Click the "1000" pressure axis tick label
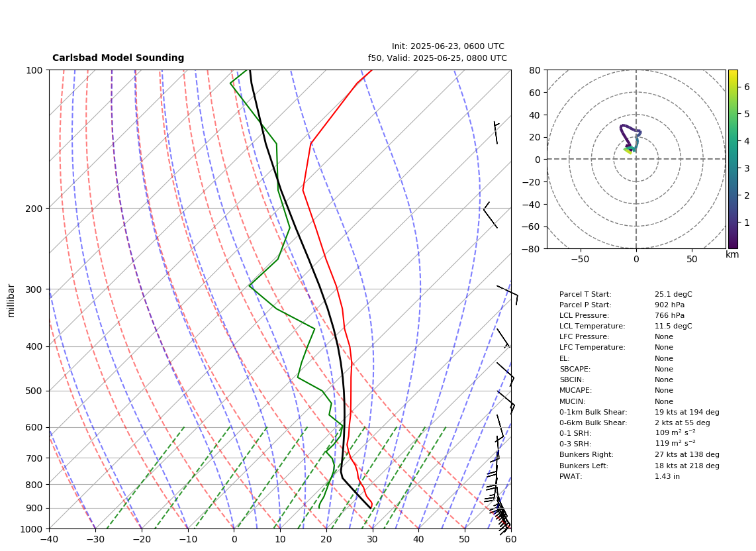This screenshot has height=551, width=756. click(x=32, y=529)
